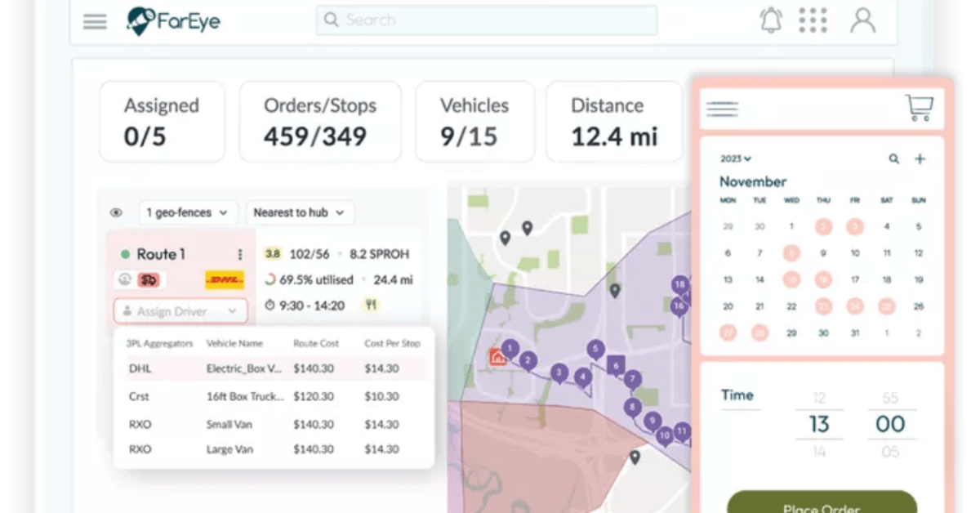
Task: Open the hamburger menu on the left
Action: click(95, 21)
